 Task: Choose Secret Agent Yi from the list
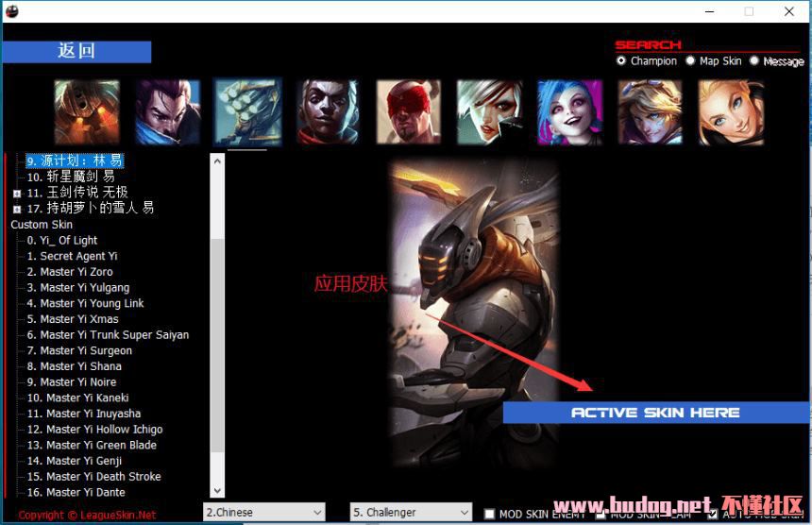click(77, 256)
